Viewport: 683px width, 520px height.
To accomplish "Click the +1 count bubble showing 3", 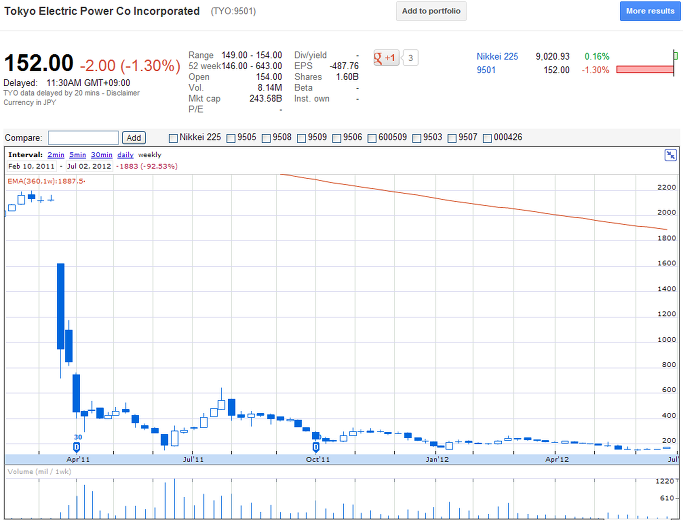I will [410, 58].
